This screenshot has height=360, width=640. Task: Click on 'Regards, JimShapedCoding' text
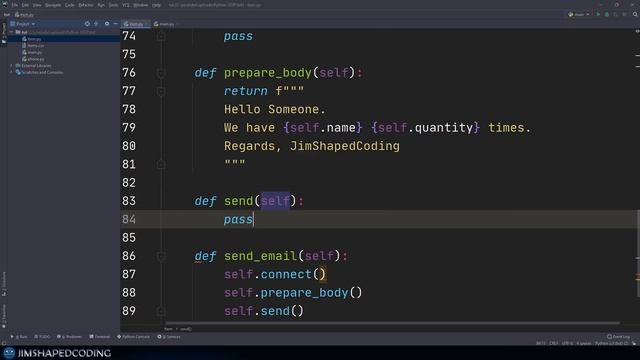(312, 146)
